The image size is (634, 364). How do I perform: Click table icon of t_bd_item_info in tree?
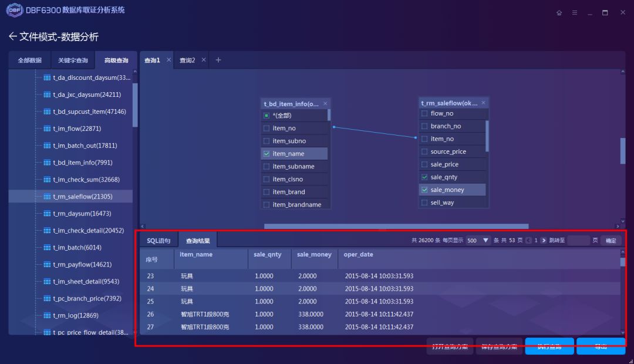48,163
